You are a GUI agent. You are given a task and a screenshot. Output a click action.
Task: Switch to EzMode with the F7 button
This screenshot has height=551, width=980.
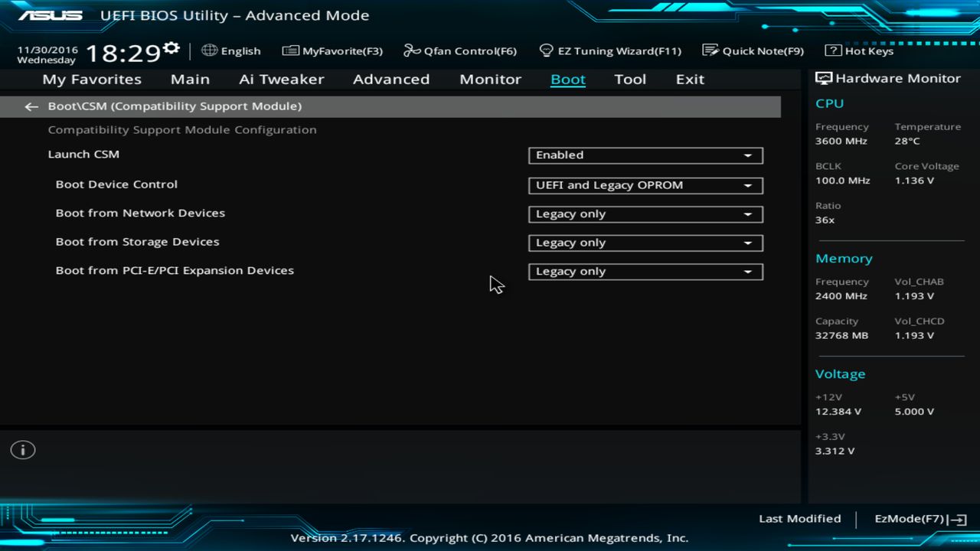(x=918, y=518)
